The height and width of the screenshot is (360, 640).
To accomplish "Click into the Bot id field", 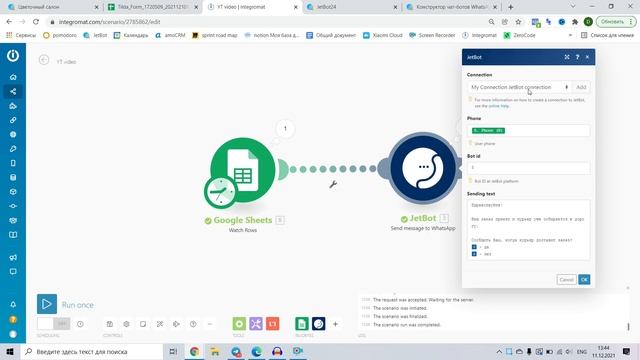I will [528, 168].
